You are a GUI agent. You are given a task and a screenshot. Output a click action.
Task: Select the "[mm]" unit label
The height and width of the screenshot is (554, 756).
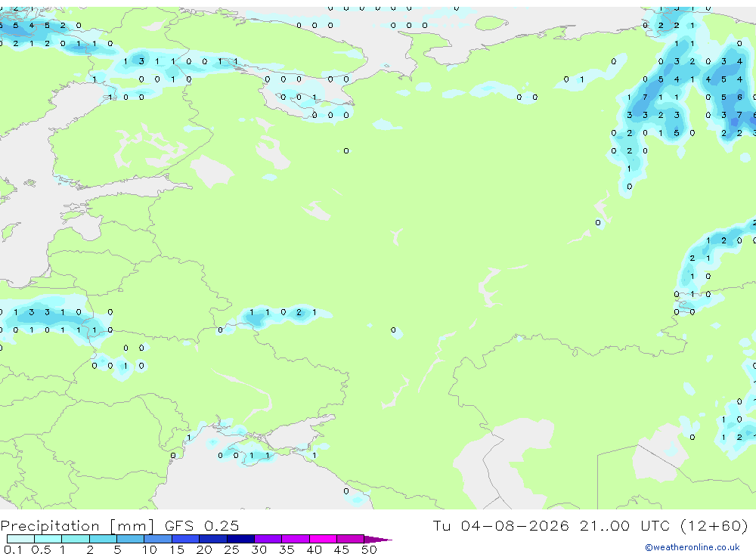coord(132,526)
